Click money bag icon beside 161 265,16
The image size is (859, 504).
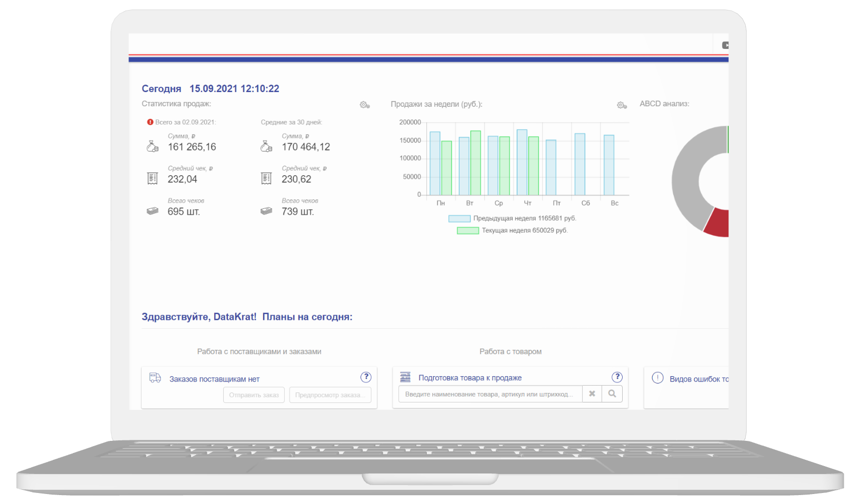click(x=153, y=146)
